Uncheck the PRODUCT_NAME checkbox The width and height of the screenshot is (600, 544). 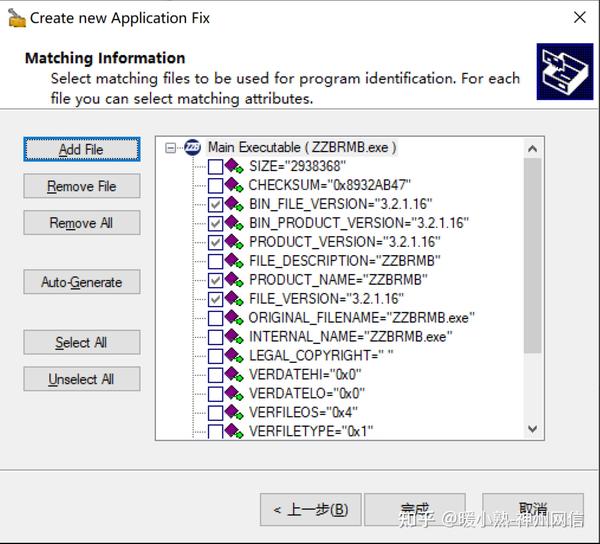pyautogui.click(x=215, y=280)
